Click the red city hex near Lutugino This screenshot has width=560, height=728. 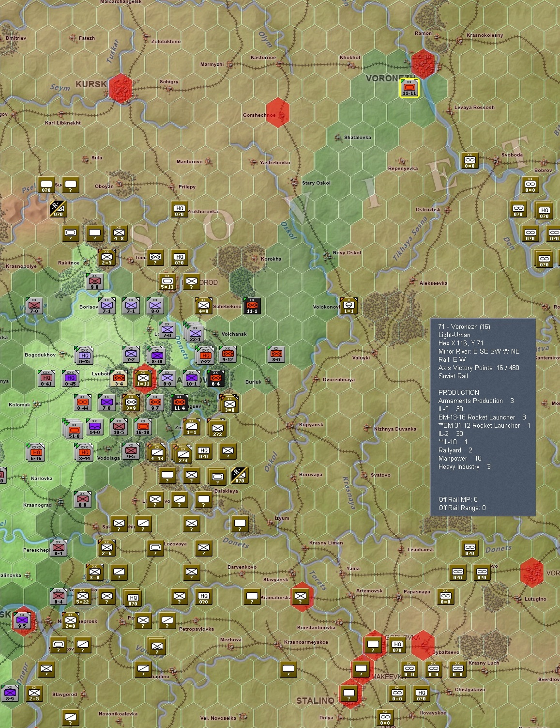click(x=532, y=573)
